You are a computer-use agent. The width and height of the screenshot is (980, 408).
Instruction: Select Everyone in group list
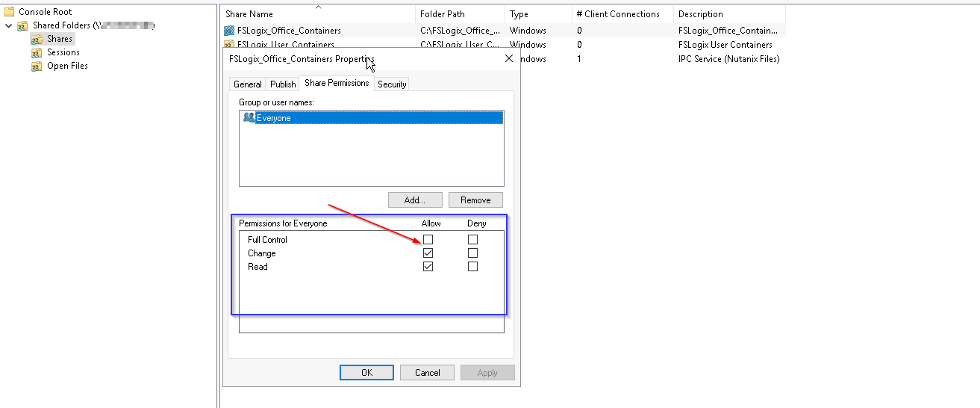click(372, 118)
